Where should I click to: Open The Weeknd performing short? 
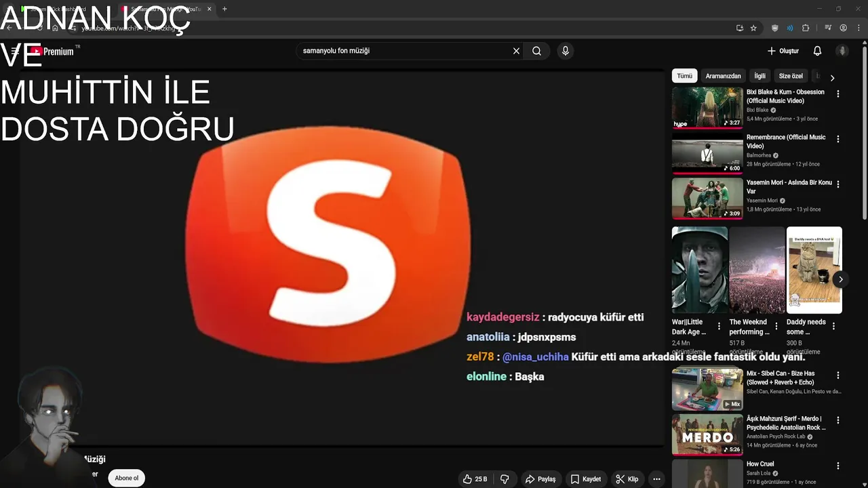pyautogui.click(x=757, y=270)
